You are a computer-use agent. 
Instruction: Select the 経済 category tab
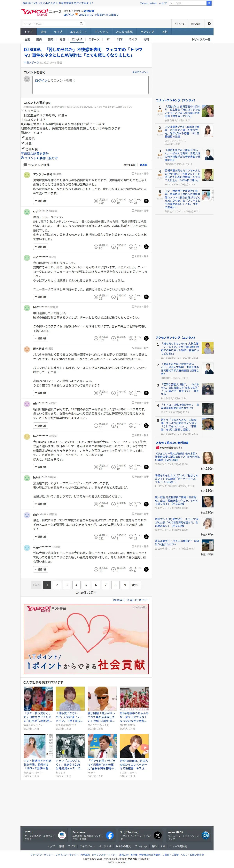click(x=62, y=39)
